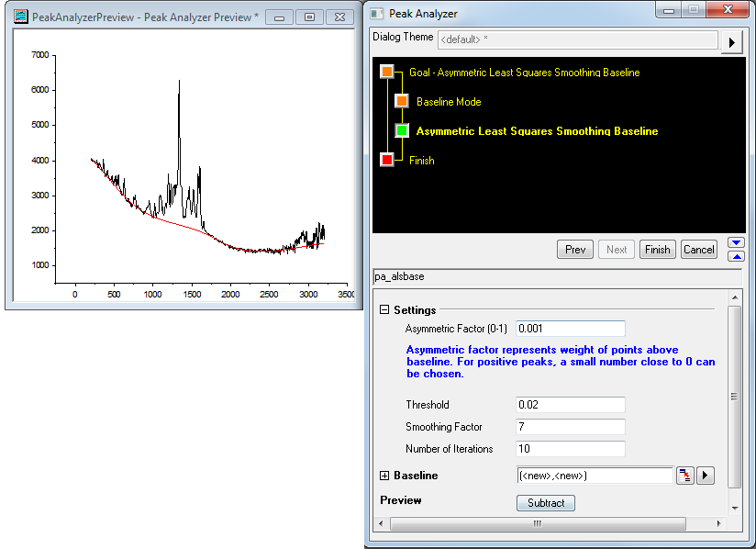The image size is (756, 549).
Task: Open the Baseline output flyout arrow
Action: pos(706,476)
